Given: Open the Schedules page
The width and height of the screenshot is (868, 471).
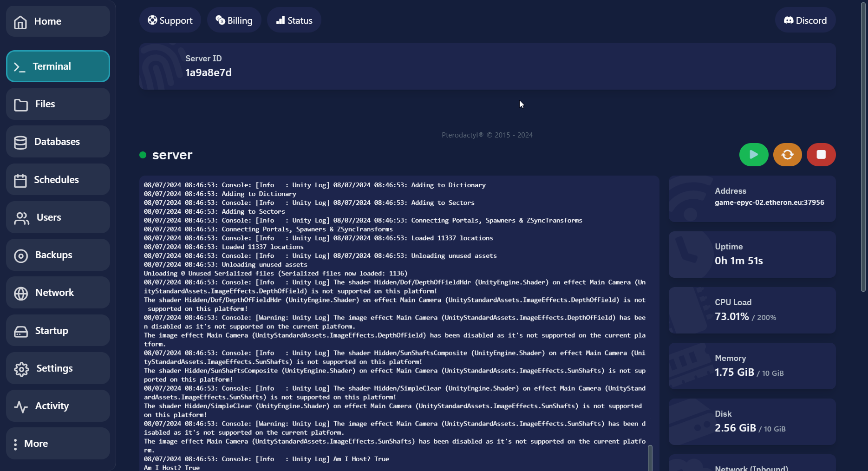Looking at the screenshot, I should coord(58,180).
